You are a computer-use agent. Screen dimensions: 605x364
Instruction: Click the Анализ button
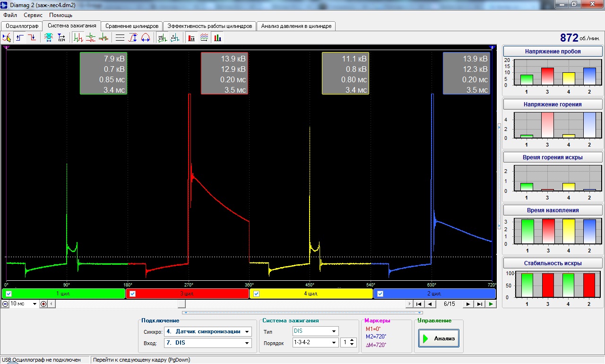click(x=439, y=338)
